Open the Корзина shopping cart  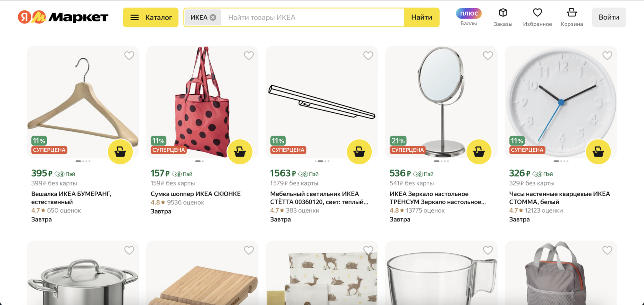tap(572, 17)
